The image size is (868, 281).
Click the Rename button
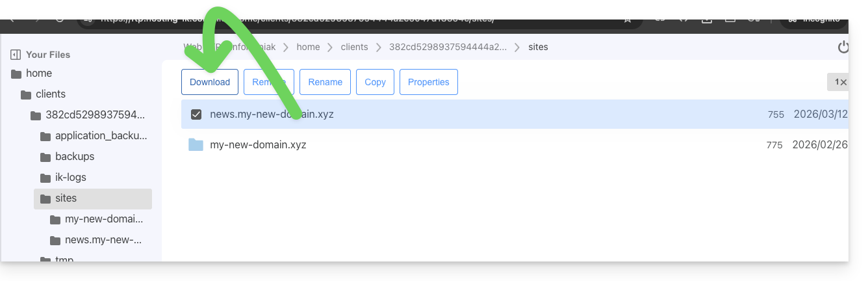click(325, 82)
